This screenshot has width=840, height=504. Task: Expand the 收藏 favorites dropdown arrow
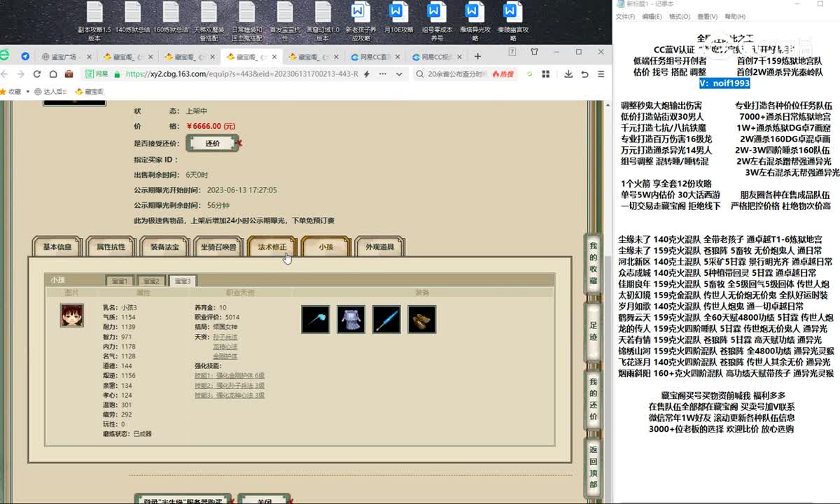28,91
